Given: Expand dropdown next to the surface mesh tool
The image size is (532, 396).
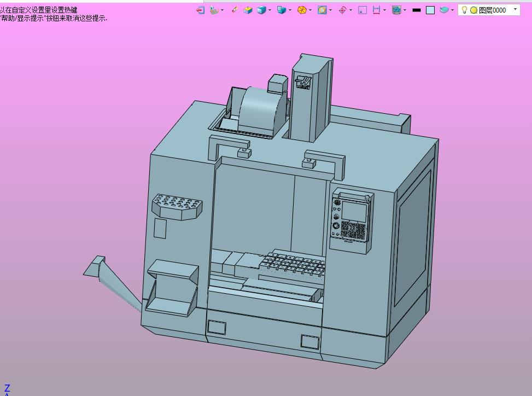Looking at the screenshot, I should [x=222, y=10].
